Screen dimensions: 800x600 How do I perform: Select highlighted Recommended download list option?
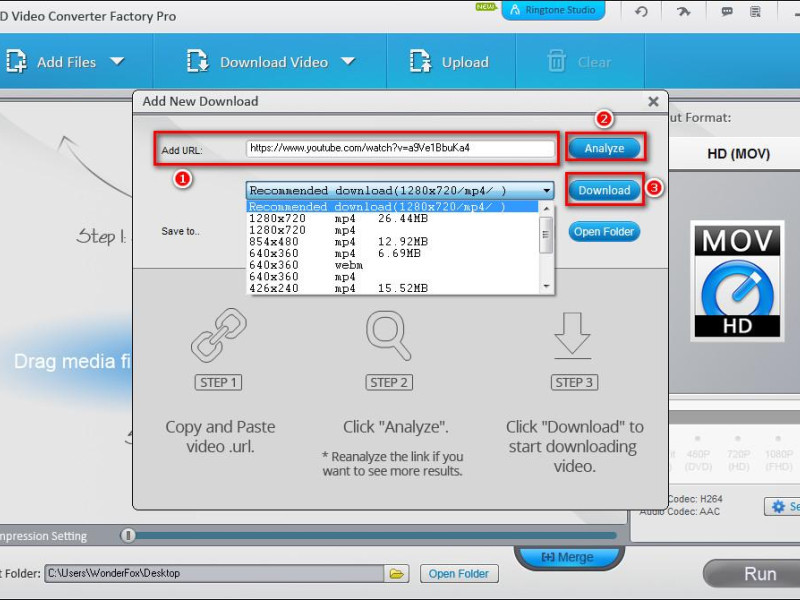click(x=392, y=207)
